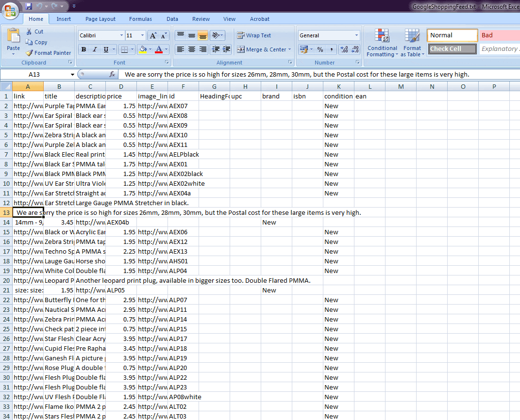Click the Cut scissors icon
520x420 pixels.
tap(30, 32)
